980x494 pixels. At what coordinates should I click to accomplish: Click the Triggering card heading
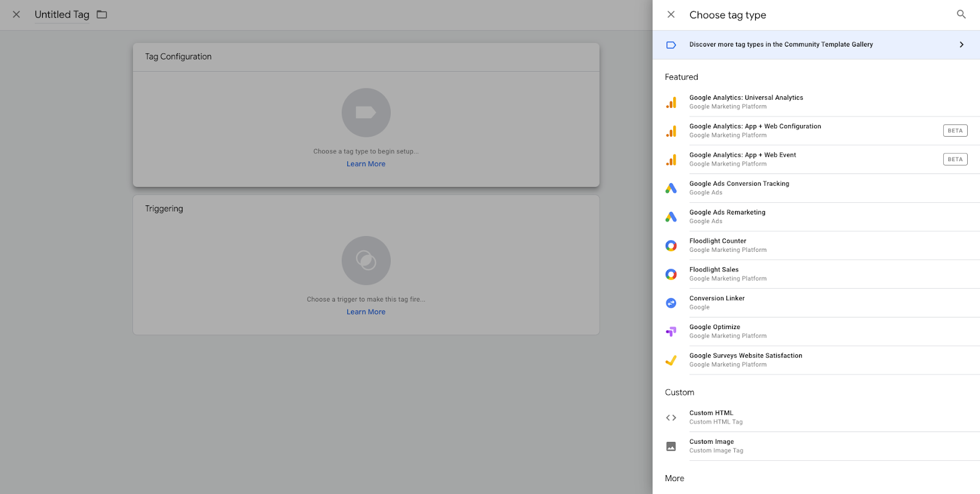pyautogui.click(x=164, y=209)
